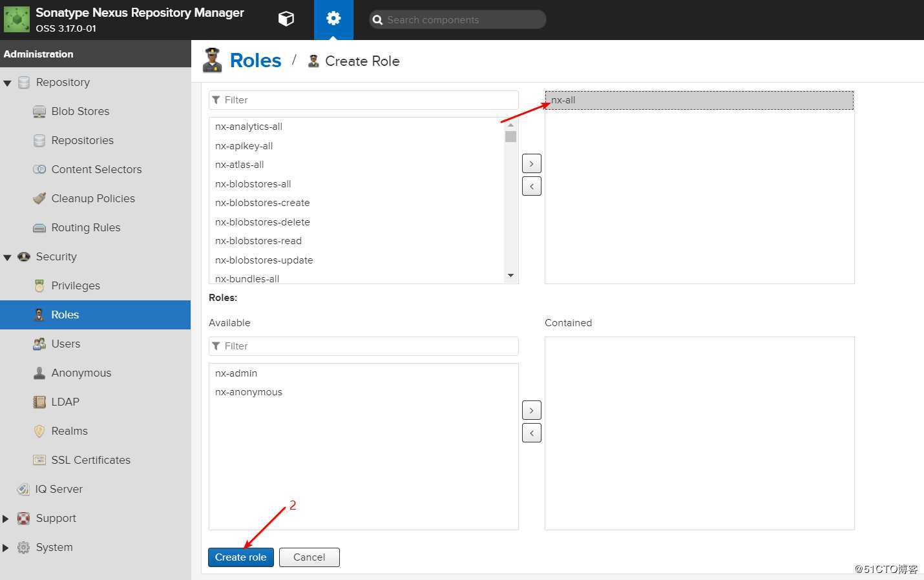This screenshot has width=924, height=580.
Task: Click the Anonymous user icon
Action: [x=39, y=373]
